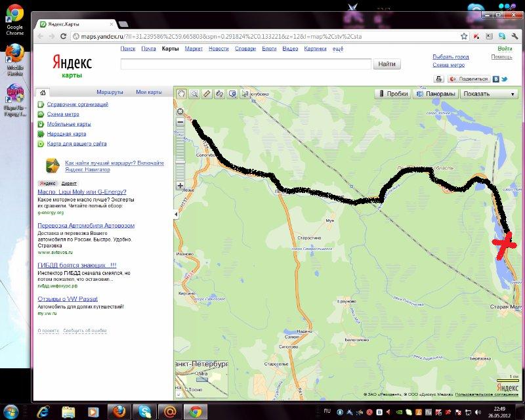The image size is (525, 420).
Task: Open Skype from the taskbar
Action: (x=144, y=411)
